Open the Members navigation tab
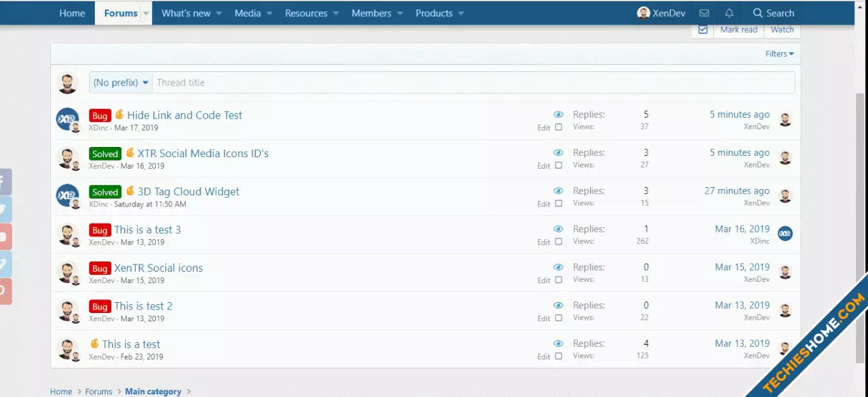Viewport: 868px width, 397px height. tap(371, 13)
